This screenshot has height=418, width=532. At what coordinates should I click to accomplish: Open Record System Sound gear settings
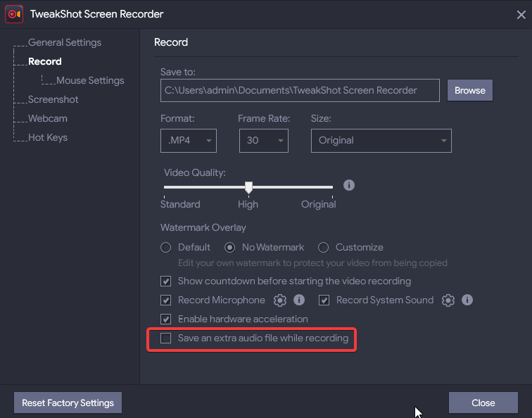448,300
